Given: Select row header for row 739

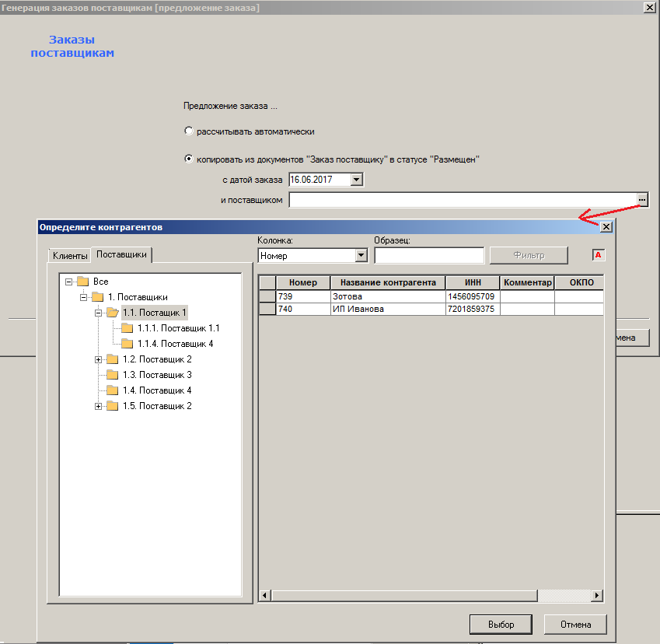Looking at the screenshot, I should (267, 296).
